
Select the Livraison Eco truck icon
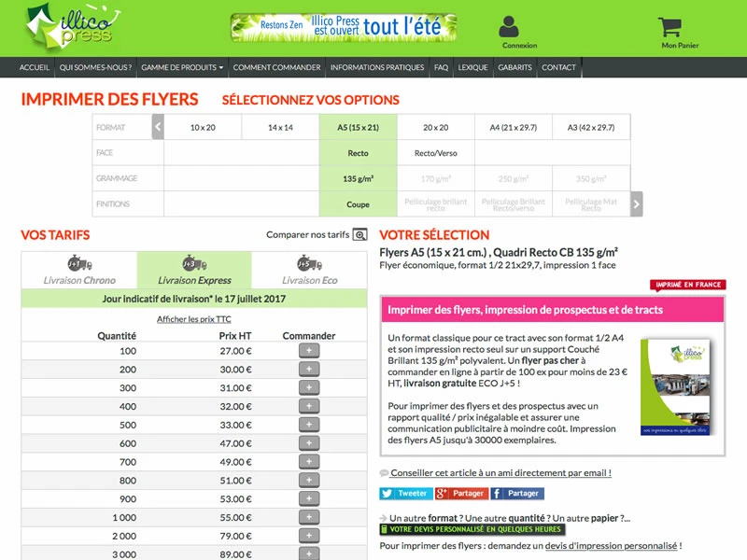pos(310,263)
